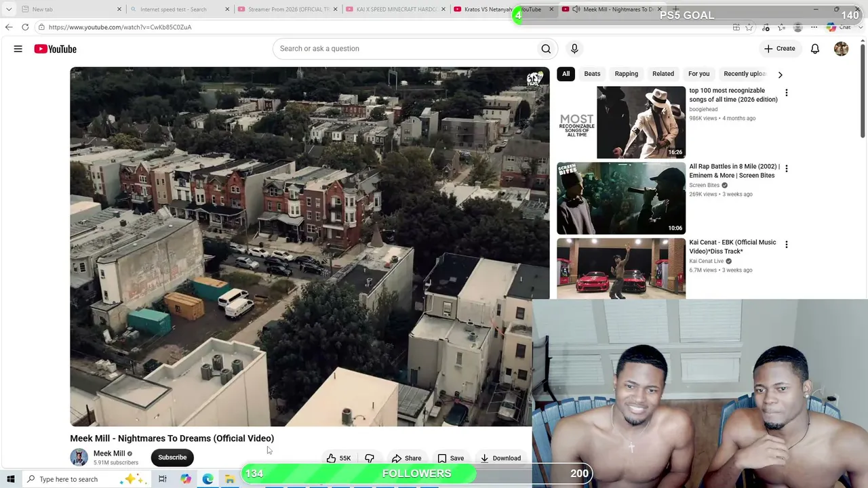The width and height of the screenshot is (868, 488).
Task: Click the top 100 songs video thumbnail
Action: [x=621, y=122]
